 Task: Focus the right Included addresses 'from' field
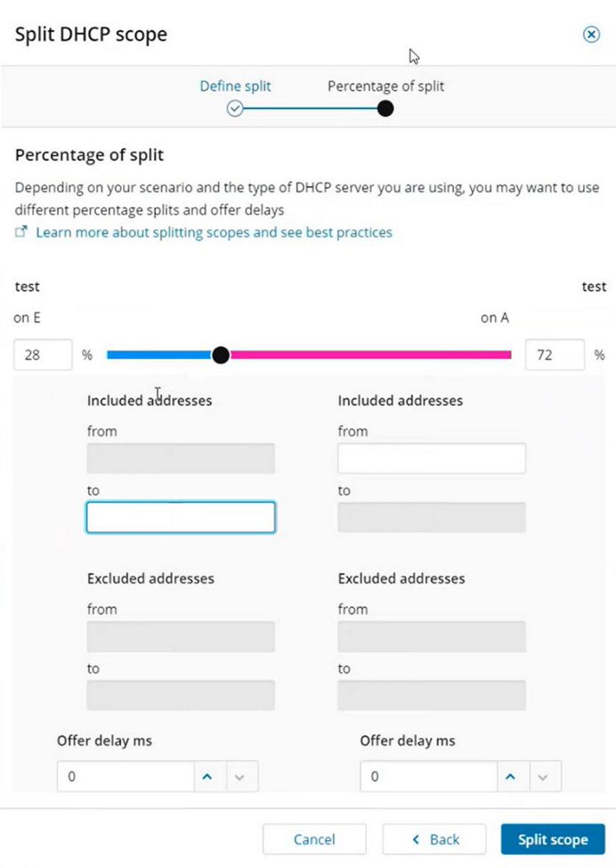[432, 458]
